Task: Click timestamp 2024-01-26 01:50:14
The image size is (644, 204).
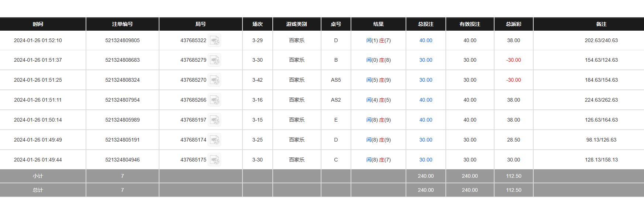Action: [x=38, y=120]
